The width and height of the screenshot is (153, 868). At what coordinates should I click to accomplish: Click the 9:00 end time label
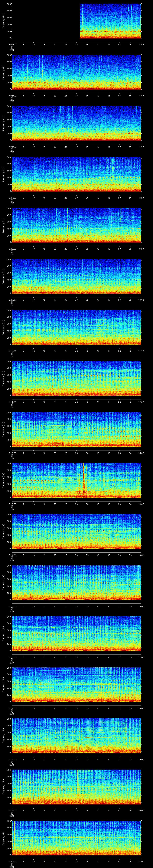[141, 249]
